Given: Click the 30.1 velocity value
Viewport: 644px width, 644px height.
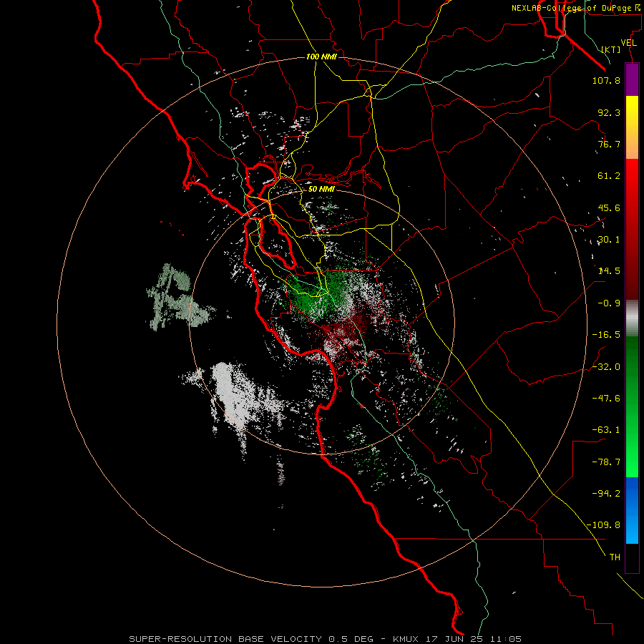Looking at the screenshot, I should (609, 240).
